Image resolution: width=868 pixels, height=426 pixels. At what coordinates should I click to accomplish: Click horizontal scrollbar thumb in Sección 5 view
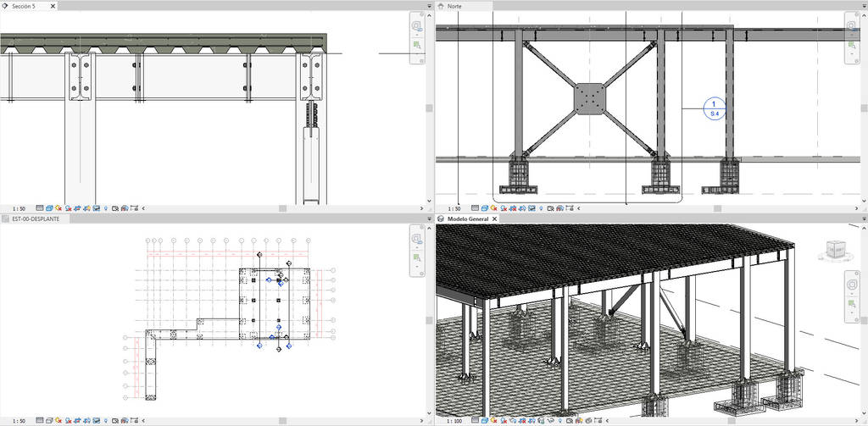(282, 208)
